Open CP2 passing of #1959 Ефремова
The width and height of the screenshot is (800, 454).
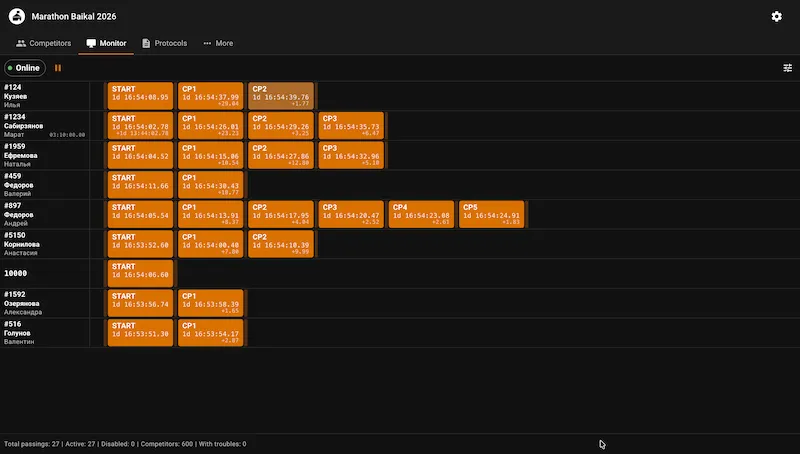coord(281,155)
